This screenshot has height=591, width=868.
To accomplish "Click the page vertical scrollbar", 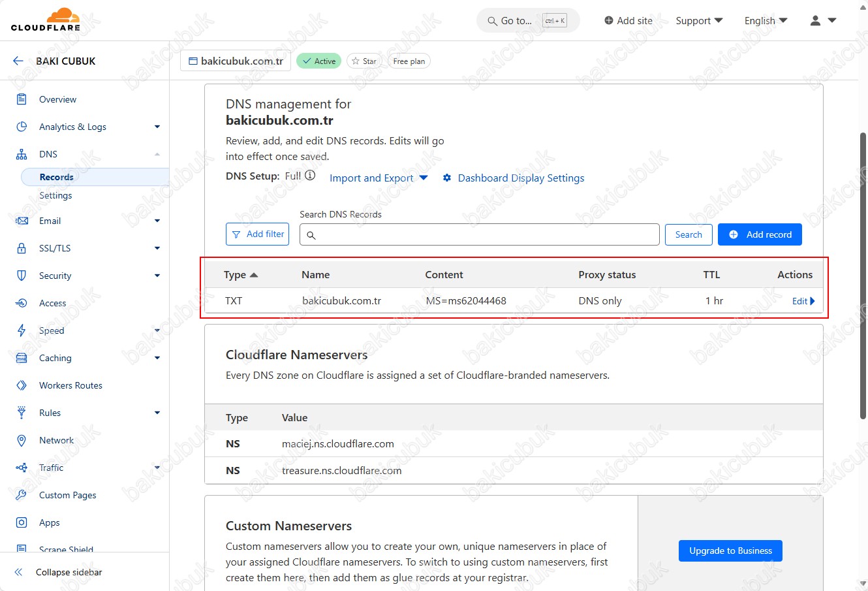I will [863, 275].
